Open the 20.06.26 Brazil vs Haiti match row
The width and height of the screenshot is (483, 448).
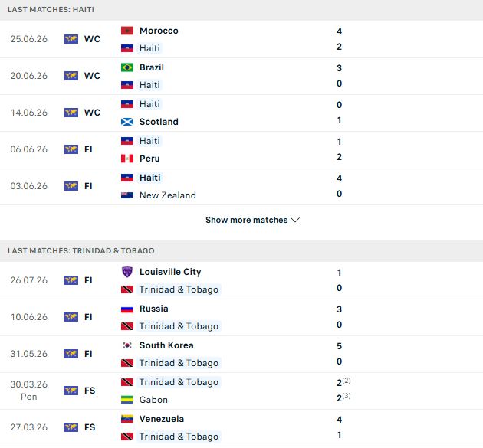coord(242,76)
